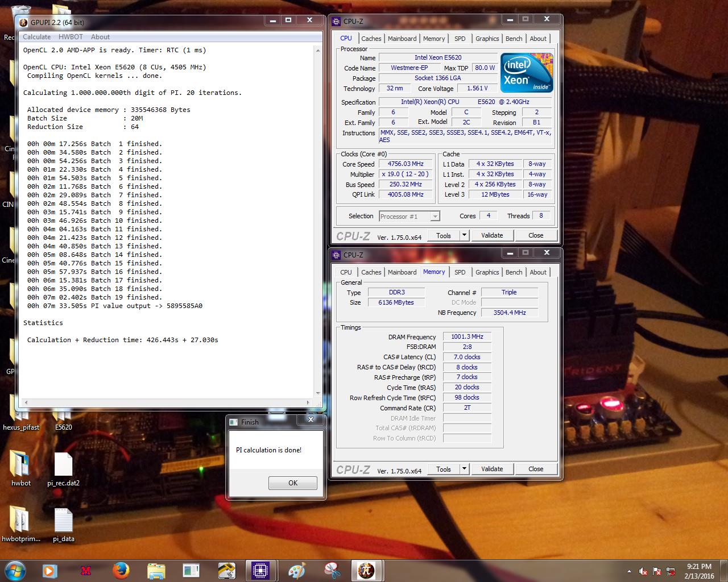Select CPU tab in bottom CPU-Z window
Viewport: 728px width, 582px height.
click(x=346, y=272)
